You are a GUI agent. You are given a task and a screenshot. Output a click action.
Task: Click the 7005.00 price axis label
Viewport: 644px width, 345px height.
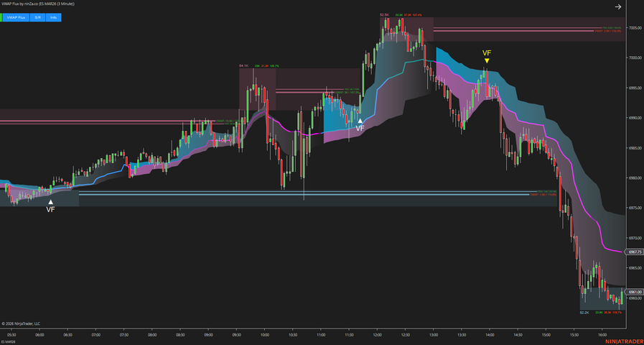click(x=635, y=27)
